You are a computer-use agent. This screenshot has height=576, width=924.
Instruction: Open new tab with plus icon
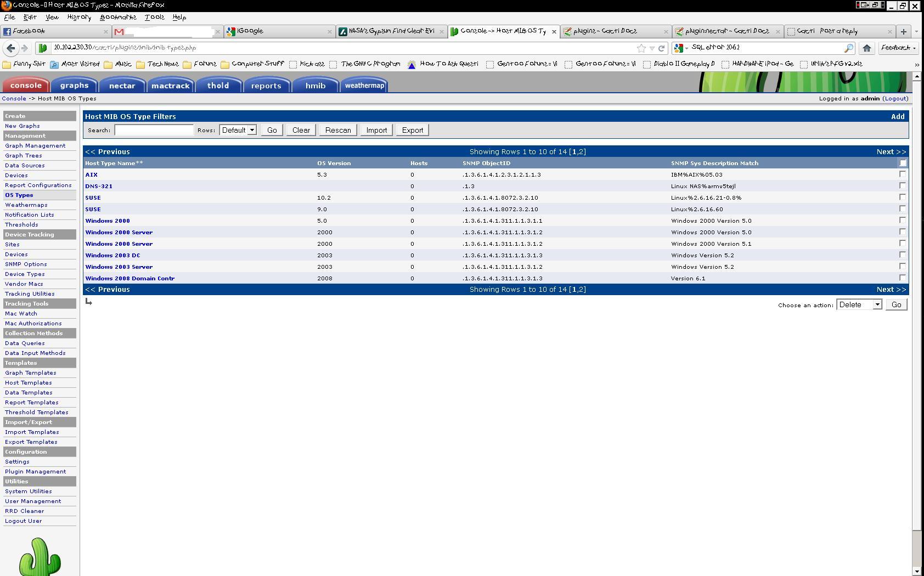point(903,32)
